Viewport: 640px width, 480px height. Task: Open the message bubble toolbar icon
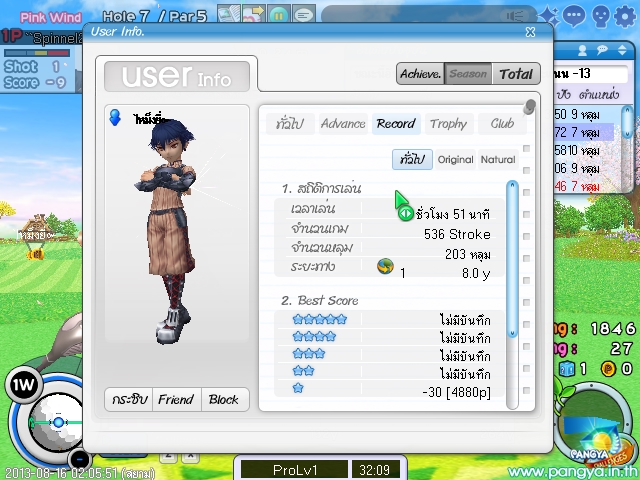pyautogui.click(x=304, y=15)
